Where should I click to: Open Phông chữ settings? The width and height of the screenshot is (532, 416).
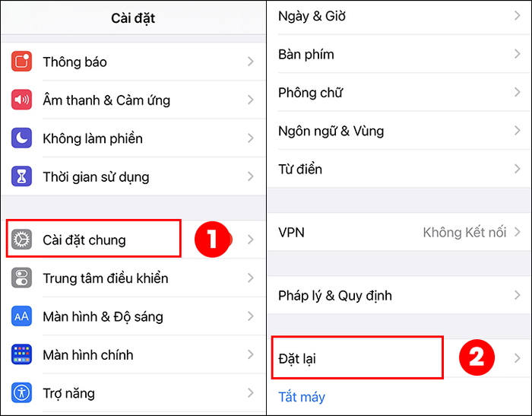(399, 92)
